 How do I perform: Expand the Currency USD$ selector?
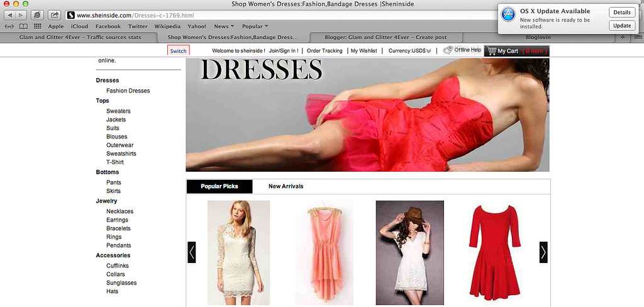click(x=409, y=51)
